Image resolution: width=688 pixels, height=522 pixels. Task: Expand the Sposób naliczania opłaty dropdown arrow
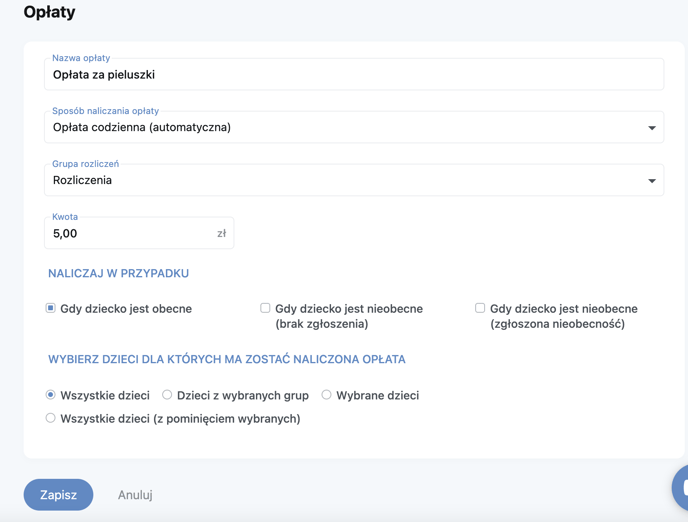pos(652,128)
